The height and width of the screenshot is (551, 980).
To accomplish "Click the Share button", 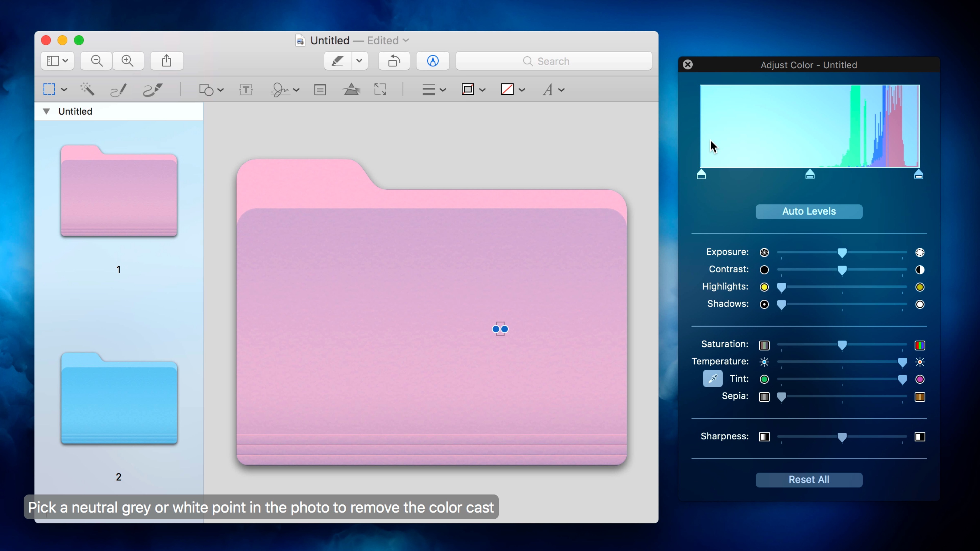I will point(166,61).
